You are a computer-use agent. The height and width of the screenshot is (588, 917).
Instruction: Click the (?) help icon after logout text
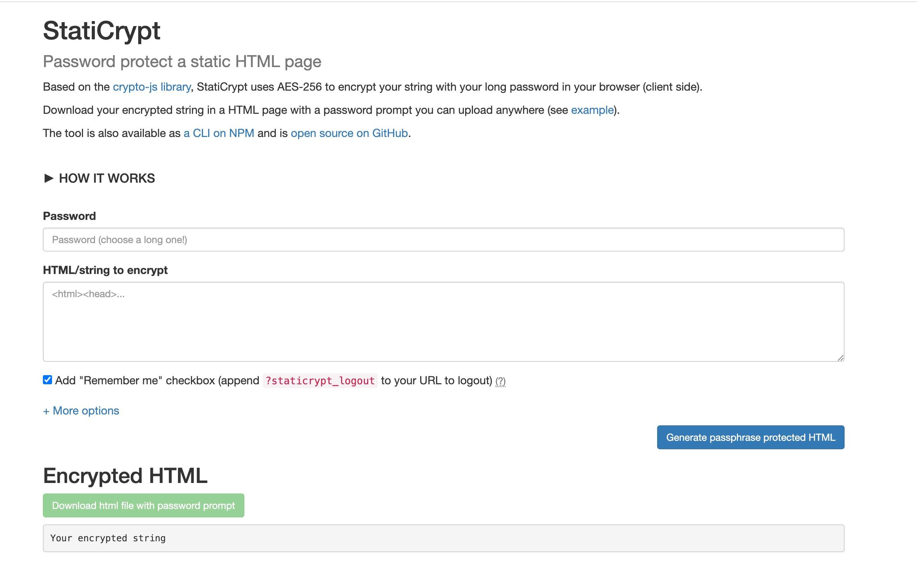tap(500, 381)
